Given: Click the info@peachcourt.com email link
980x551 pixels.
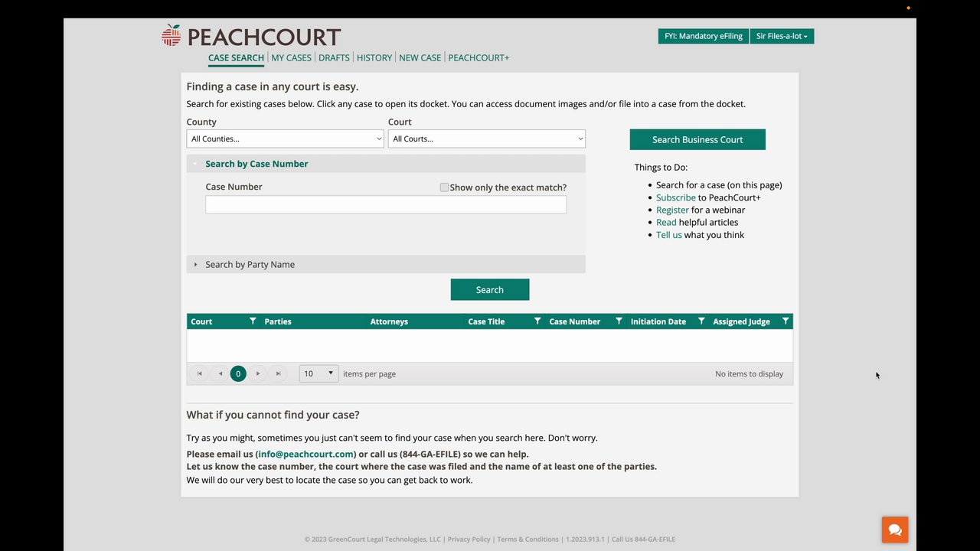Looking at the screenshot, I should [306, 454].
